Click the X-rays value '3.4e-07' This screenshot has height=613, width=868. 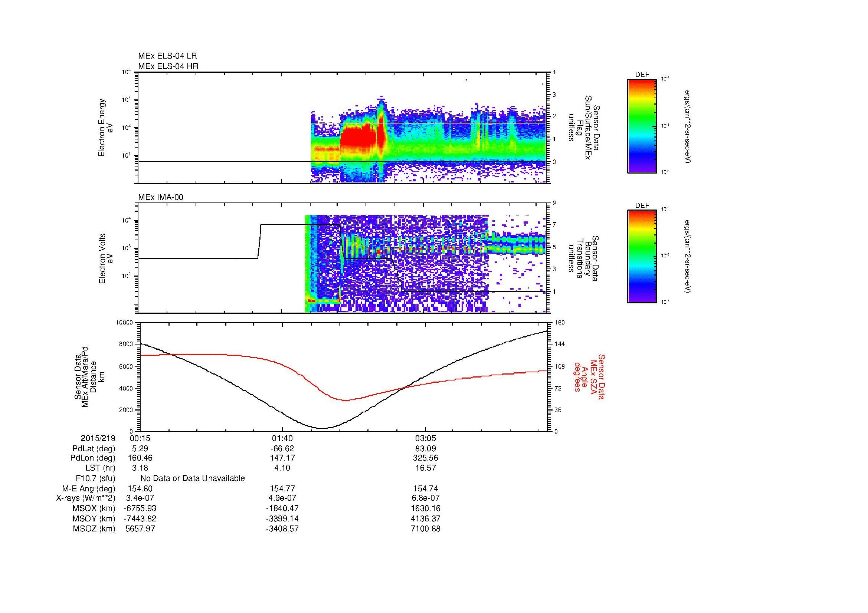pyautogui.click(x=140, y=498)
